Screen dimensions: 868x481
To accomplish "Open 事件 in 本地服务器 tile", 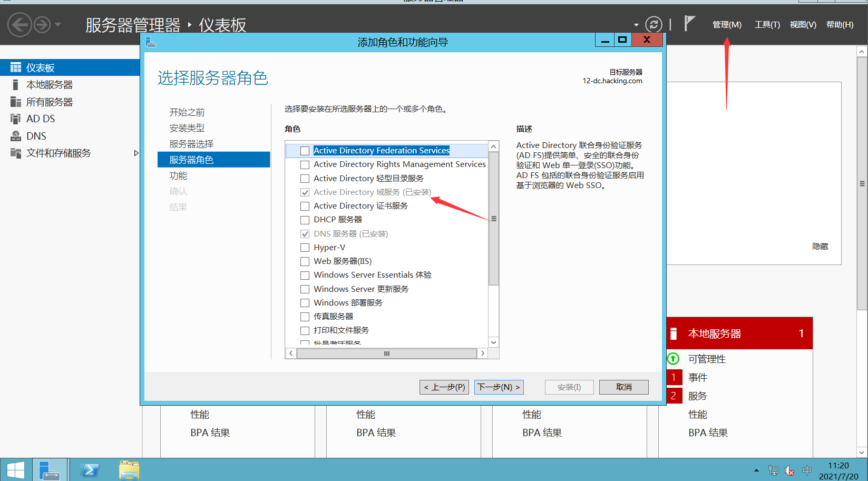I will [x=697, y=377].
